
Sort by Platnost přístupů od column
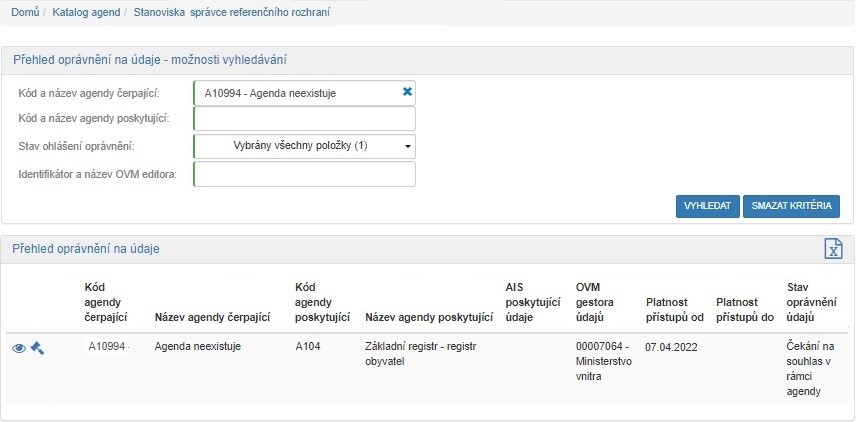point(675,310)
